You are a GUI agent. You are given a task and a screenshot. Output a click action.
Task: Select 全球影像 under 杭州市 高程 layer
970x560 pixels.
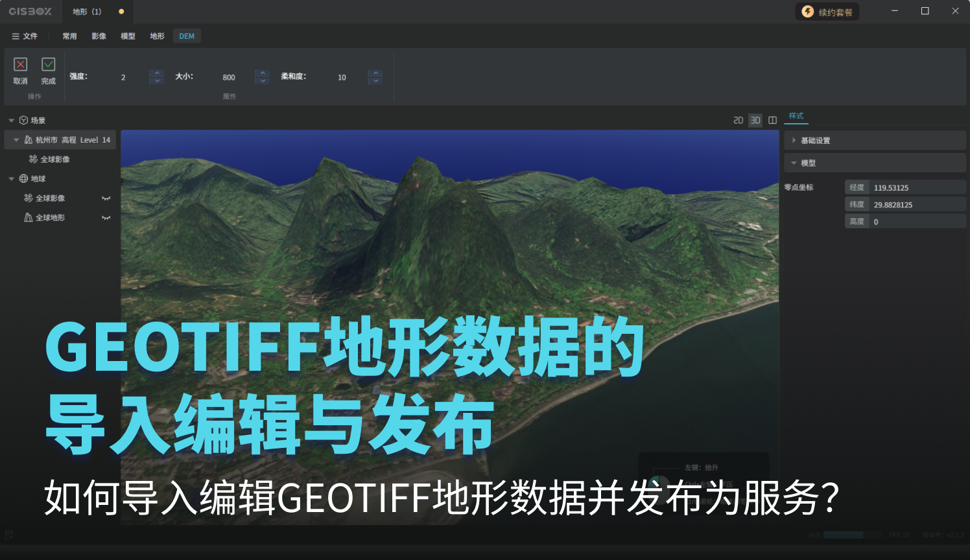tap(54, 159)
